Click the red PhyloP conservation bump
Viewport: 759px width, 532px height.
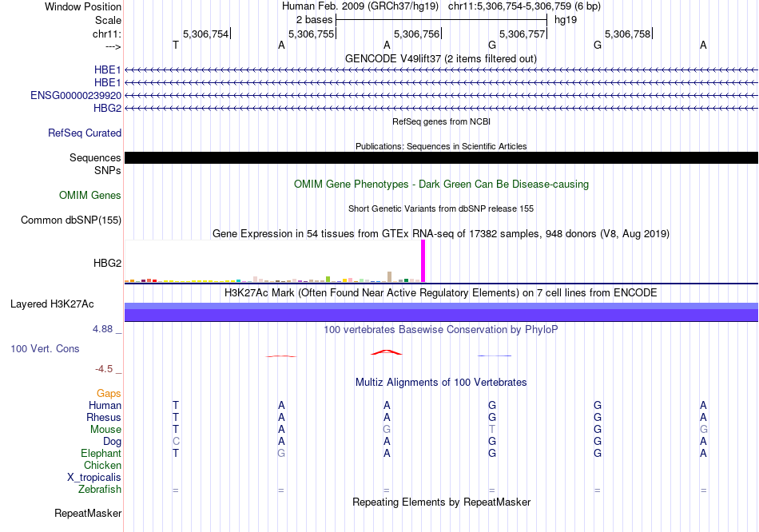386,352
